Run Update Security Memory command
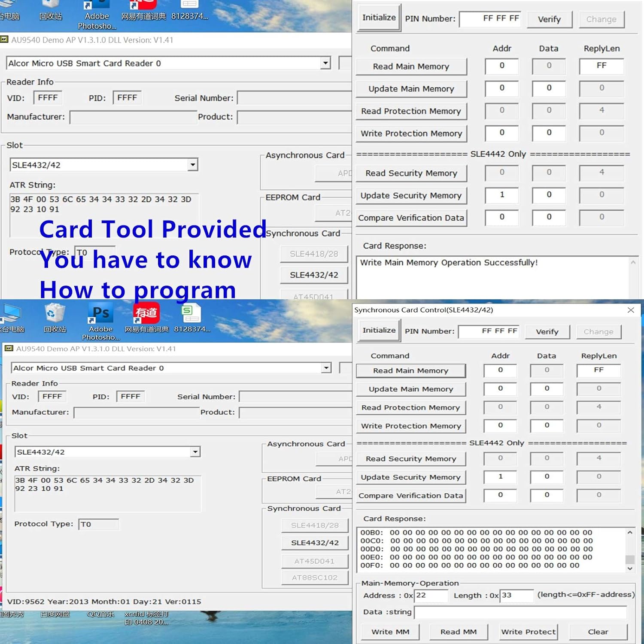The image size is (644, 644). tap(410, 477)
